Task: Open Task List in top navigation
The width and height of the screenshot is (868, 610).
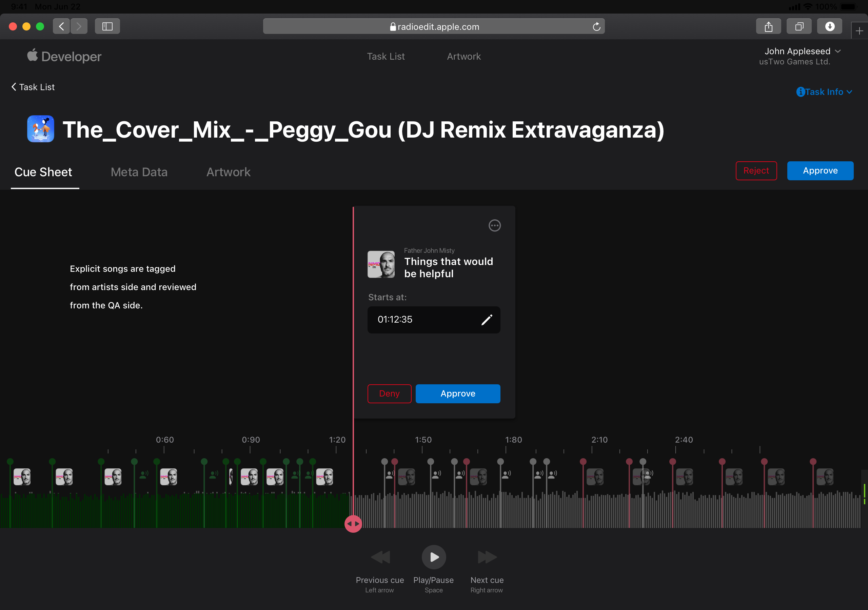Action: click(386, 56)
